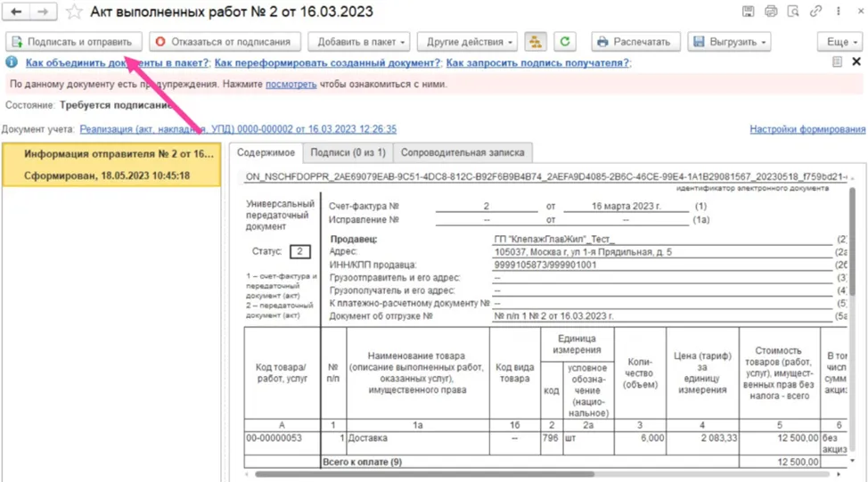The width and height of the screenshot is (868, 482).
Task: Click Сформирован, 18.05.2023 10:45:18 line
Action: [107, 176]
